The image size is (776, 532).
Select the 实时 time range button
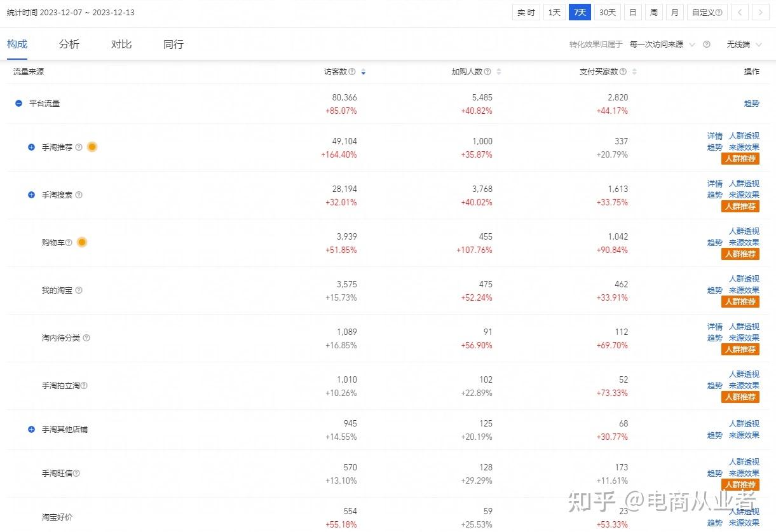tap(526, 12)
